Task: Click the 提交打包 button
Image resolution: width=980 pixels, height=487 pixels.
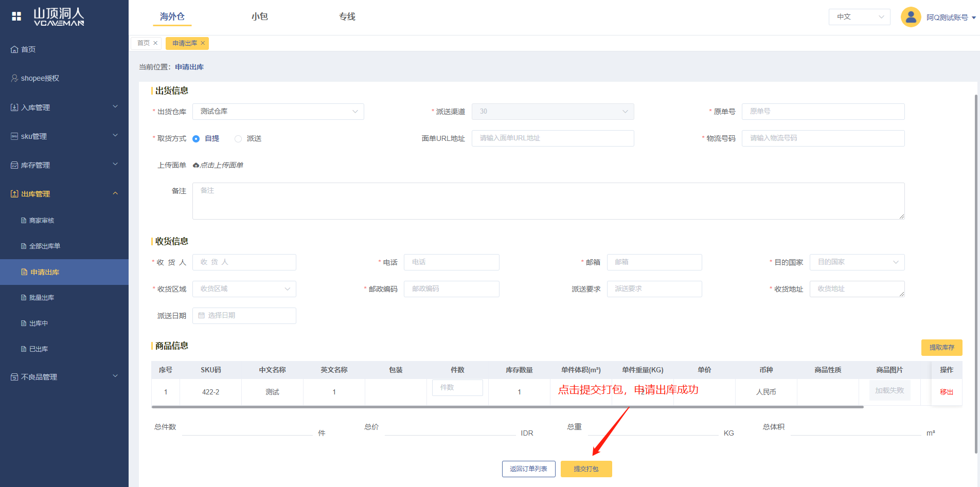Action: click(586, 469)
